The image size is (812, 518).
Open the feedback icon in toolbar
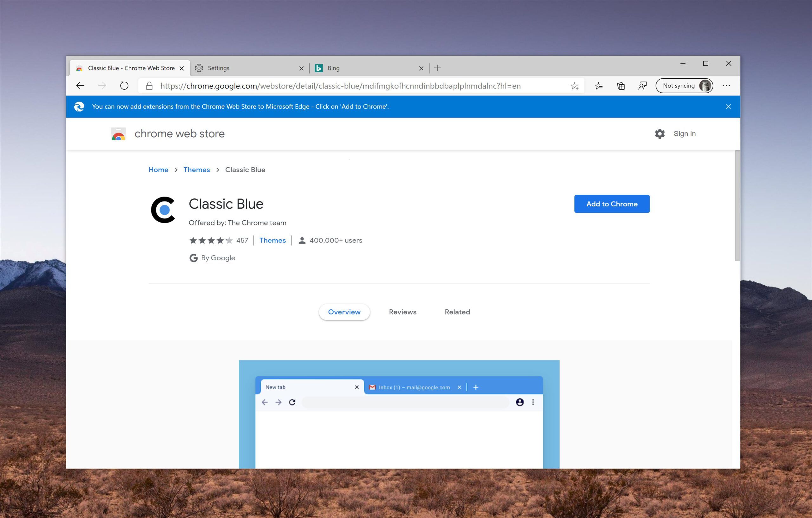pos(643,86)
